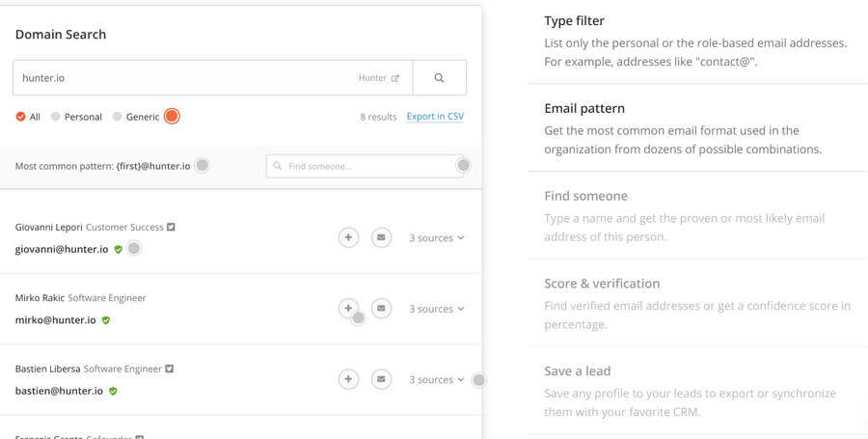Click the name Bastien Libersa

pos(47,369)
